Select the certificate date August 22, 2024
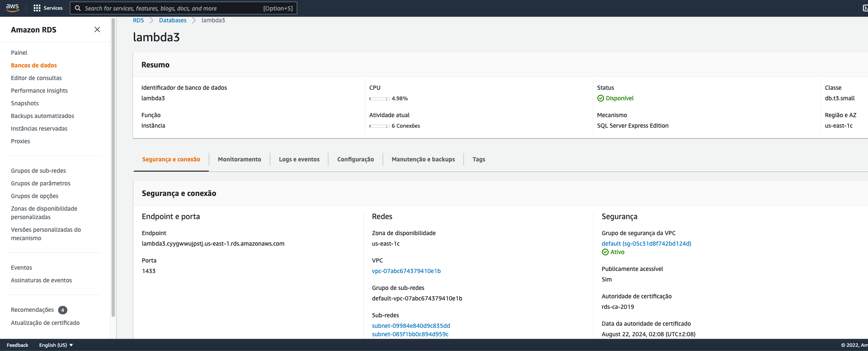Screen dimensions: 868x351 [x=648, y=334]
